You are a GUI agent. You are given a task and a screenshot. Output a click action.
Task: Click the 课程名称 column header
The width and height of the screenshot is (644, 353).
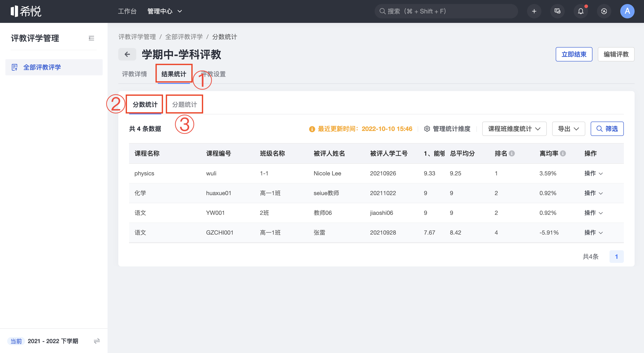pyautogui.click(x=147, y=154)
